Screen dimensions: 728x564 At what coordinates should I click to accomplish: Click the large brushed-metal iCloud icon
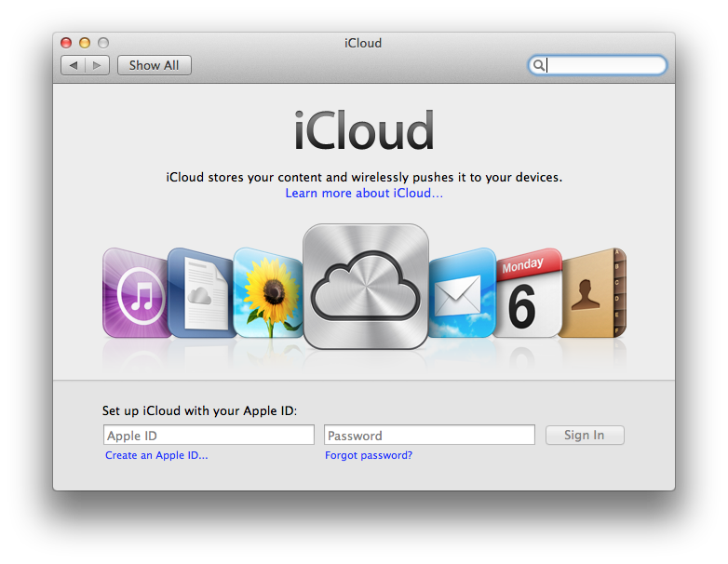tap(365, 286)
